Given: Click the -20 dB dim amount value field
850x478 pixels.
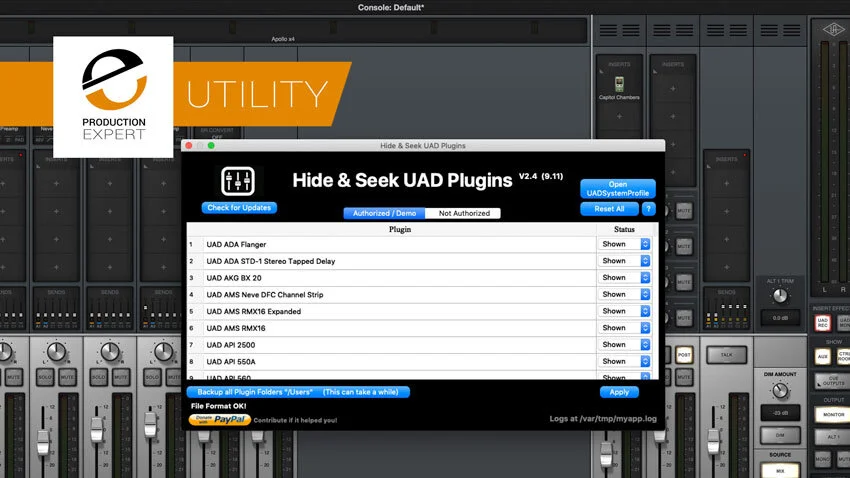Looking at the screenshot, I should coord(780,412).
